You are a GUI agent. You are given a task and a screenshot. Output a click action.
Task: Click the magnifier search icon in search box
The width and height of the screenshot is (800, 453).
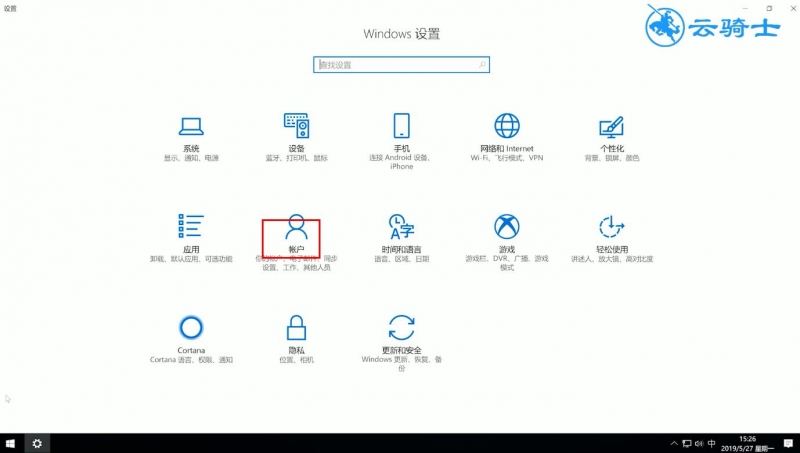[482, 65]
